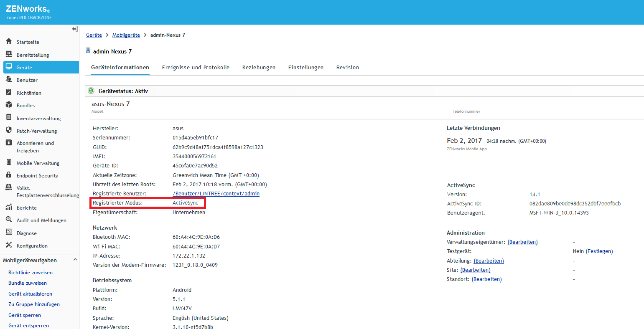Click the Konfiguration tools icon
The image size is (644, 329).
(x=9, y=245)
